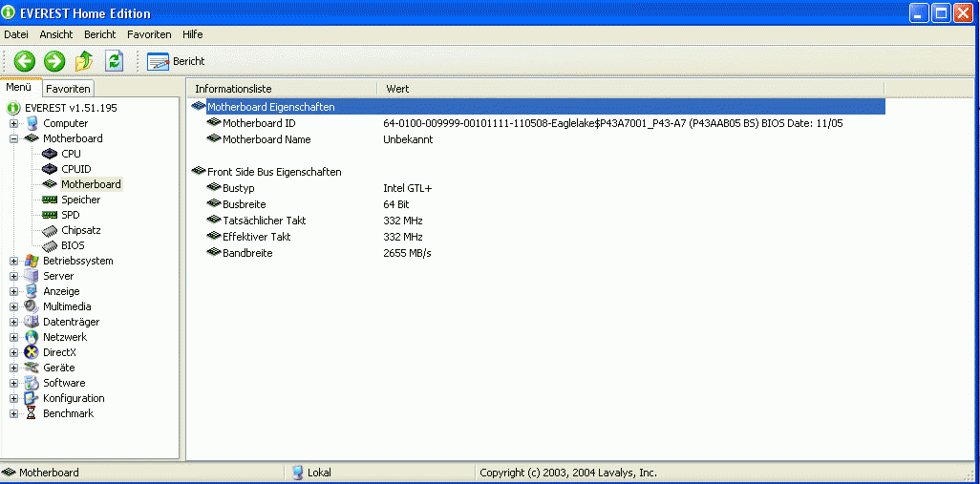Image resolution: width=980 pixels, height=484 pixels.
Task: Click the Geräte devices icon
Action: pyautogui.click(x=32, y=368)
